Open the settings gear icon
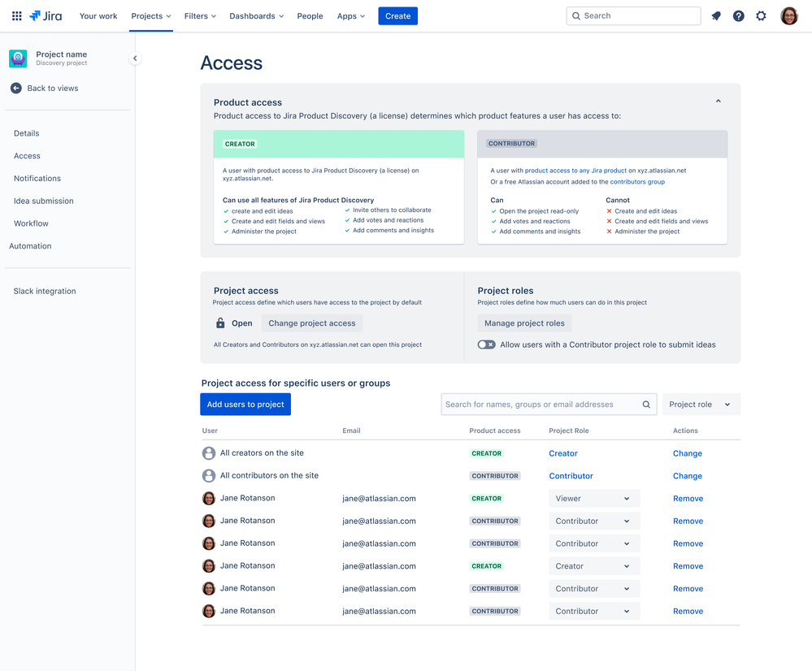 761,16
